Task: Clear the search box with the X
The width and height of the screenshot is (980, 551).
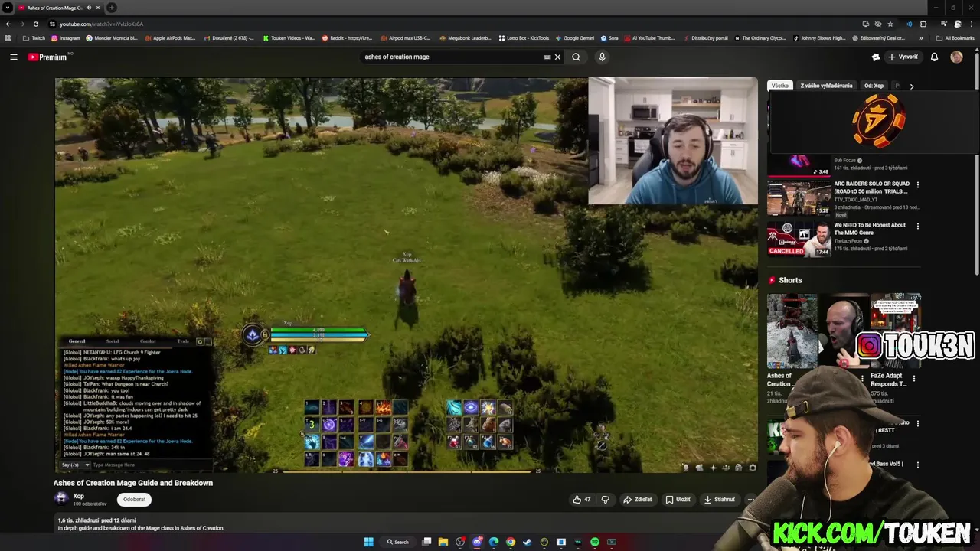Action: click(557, 57)
